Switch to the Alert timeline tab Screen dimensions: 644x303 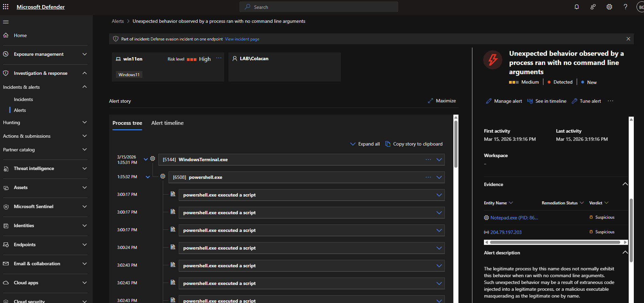167,123
